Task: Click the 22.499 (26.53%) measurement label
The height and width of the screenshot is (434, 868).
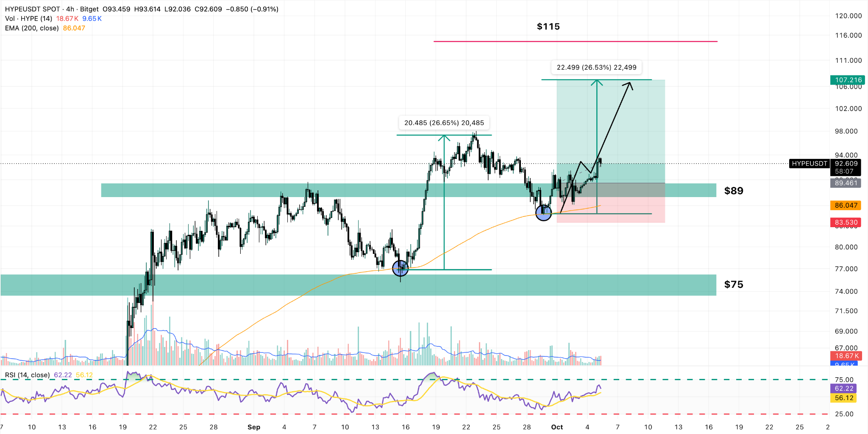Action: (x=596, y=67)
